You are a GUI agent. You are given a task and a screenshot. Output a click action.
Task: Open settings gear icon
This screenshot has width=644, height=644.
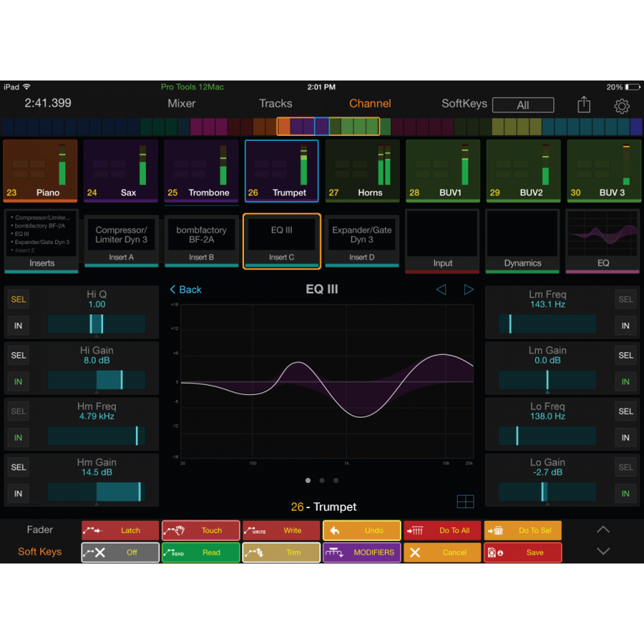coord(621,106)
